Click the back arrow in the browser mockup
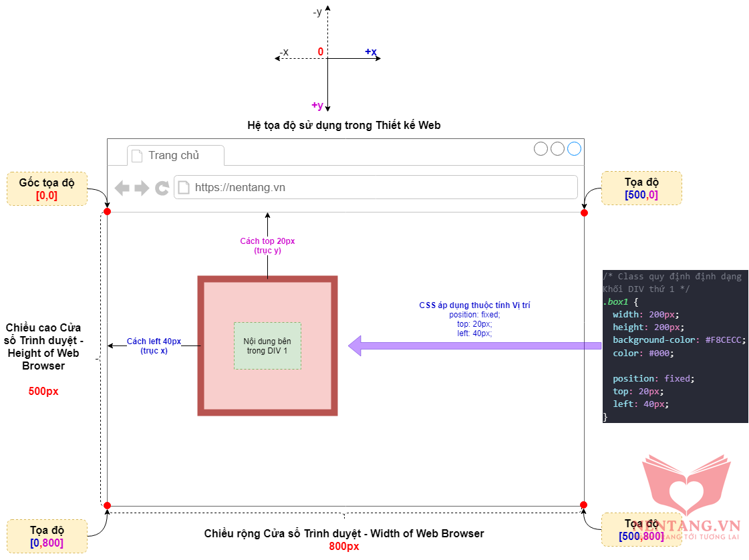This screenshot has height=560, width=749. 122,188
